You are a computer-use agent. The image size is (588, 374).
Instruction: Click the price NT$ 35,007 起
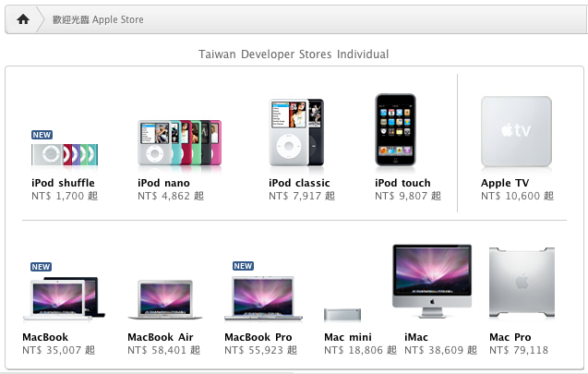pos(59,350)
